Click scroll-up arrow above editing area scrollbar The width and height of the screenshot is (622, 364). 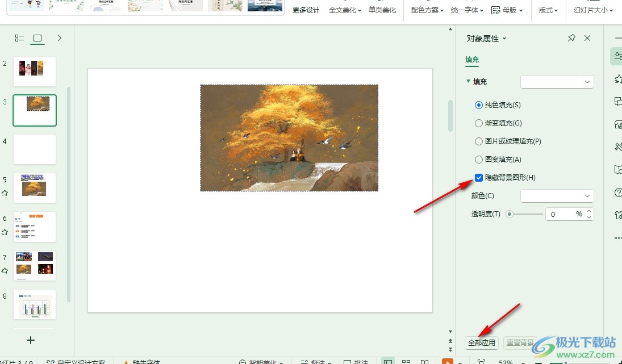[450, 29]
